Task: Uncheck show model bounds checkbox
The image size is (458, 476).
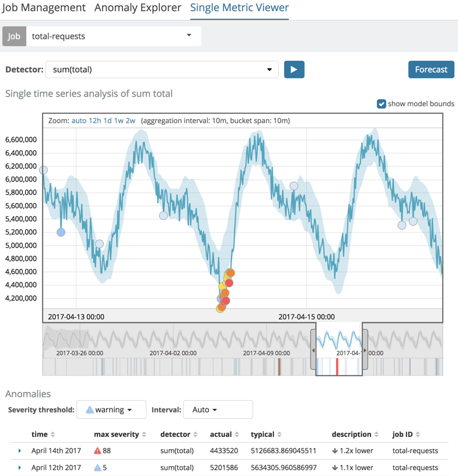Action: coord(382,104)
